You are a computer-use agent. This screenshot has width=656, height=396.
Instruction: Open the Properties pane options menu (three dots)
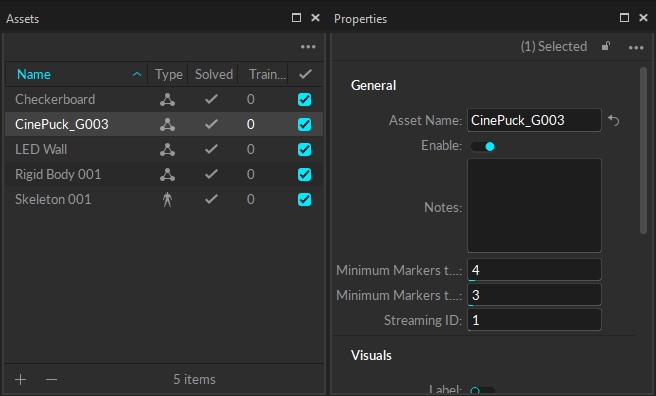click(x=636, y=48)
